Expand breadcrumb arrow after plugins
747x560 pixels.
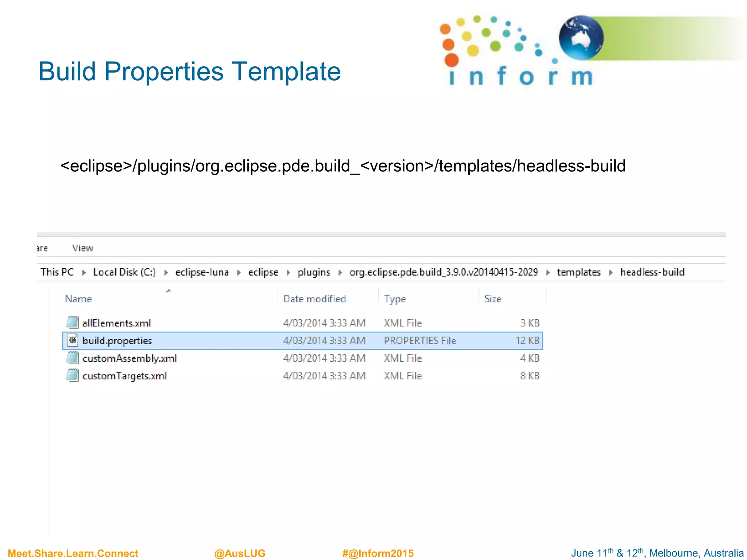(340, 272)
